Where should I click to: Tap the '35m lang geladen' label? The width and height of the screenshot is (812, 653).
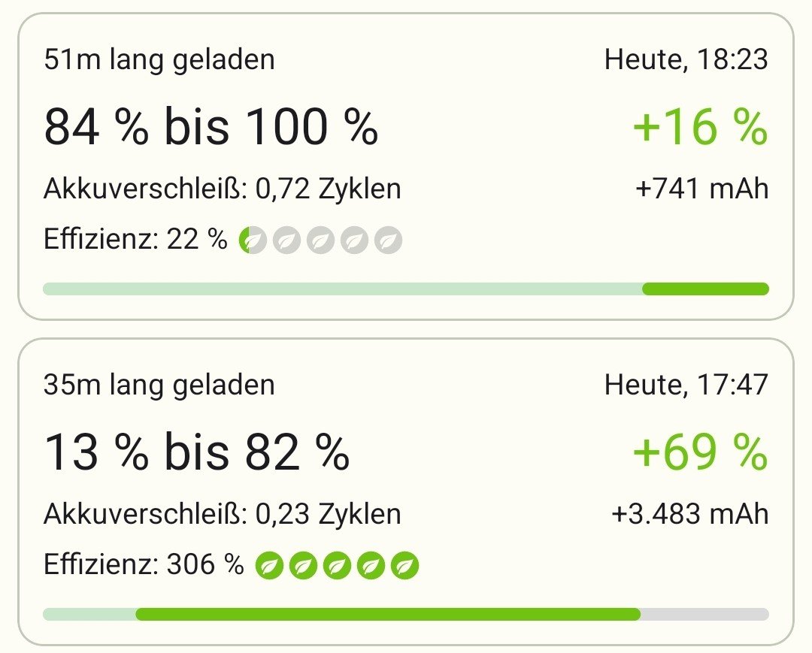[159, 385]
